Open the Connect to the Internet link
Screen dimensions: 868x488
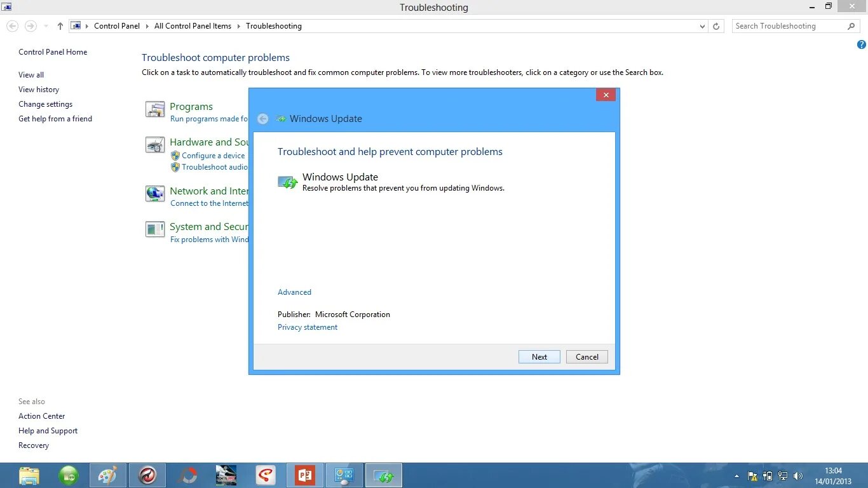(209, 203)
